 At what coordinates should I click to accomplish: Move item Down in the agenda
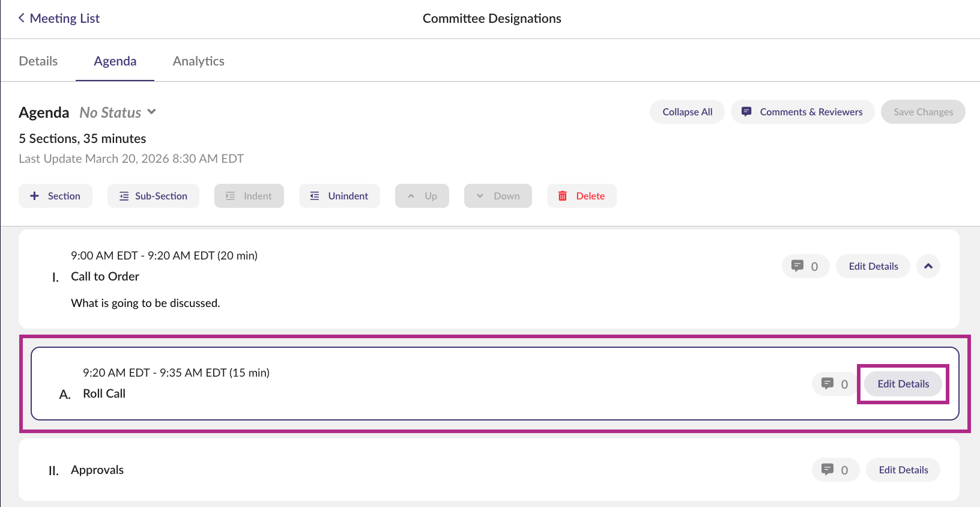[498, 196]
